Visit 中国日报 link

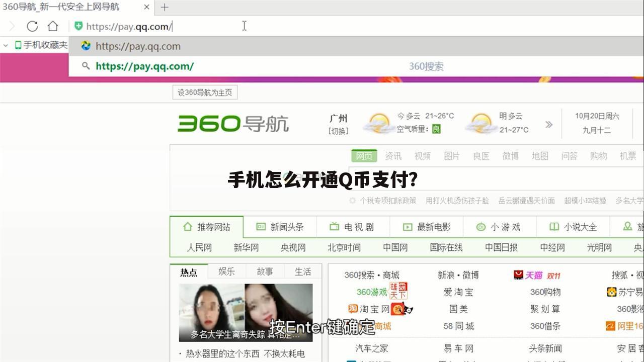501,247
